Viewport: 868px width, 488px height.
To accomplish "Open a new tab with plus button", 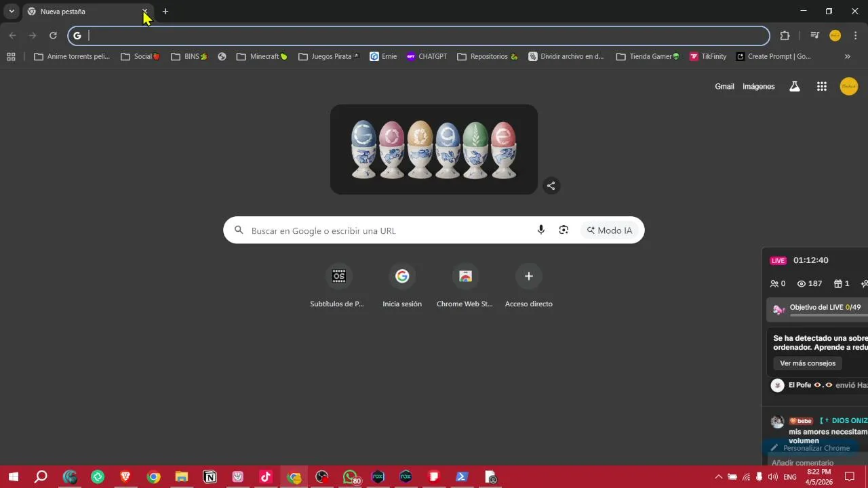I will [x=165, y=12].
